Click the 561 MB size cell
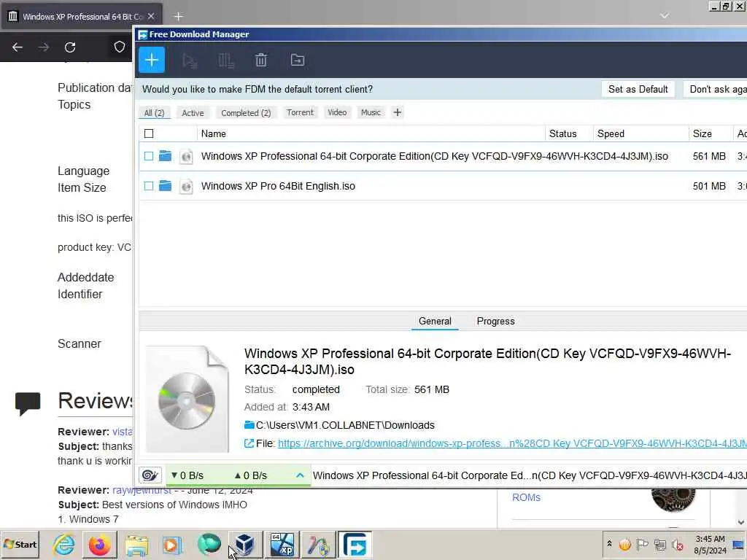The image size is (747, 560). (709, 156)
